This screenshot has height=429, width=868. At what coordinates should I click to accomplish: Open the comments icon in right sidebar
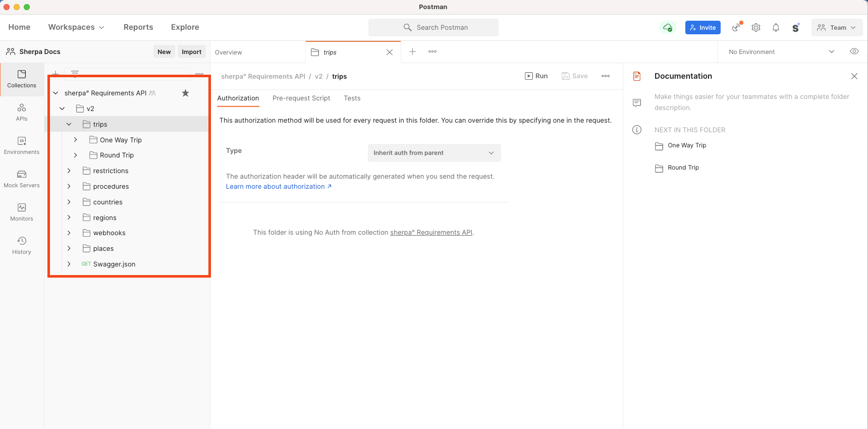point(637,102)
